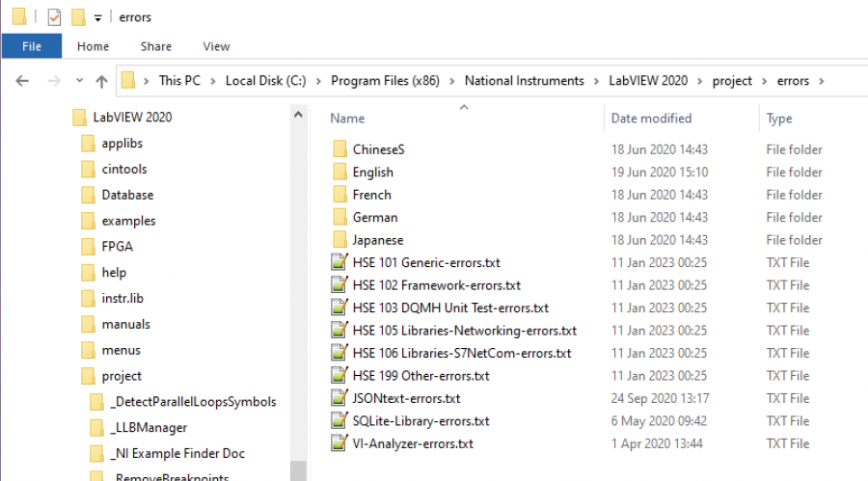The image size is (868, 481).
Task: Open the recent locations dropdown arrow
Action: coord(79,81)
